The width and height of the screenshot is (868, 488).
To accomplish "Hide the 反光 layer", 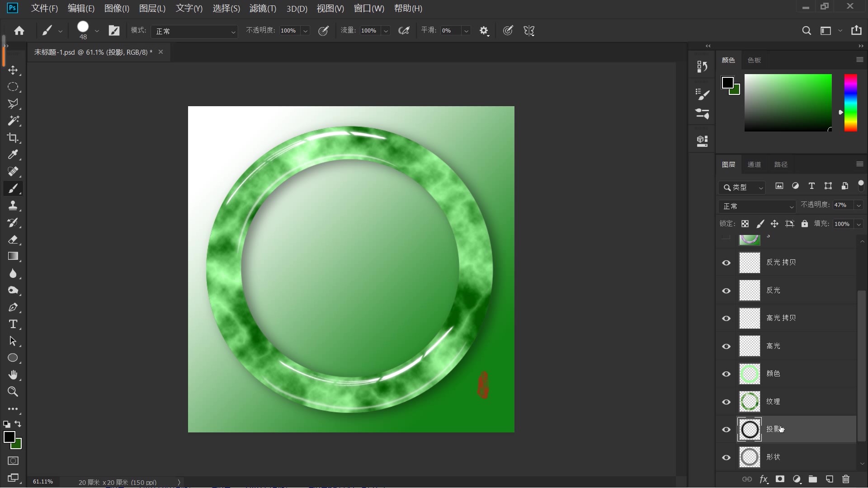I will point(726,291).
